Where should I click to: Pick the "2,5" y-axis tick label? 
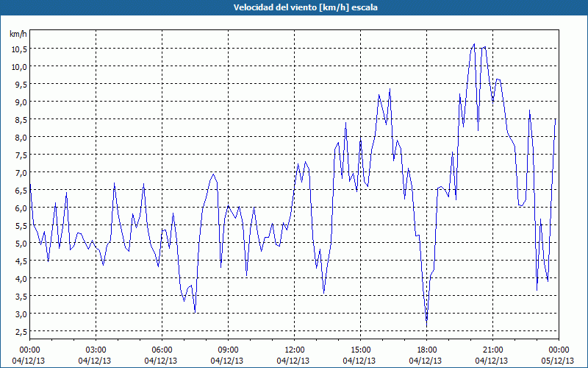[21, 332]
